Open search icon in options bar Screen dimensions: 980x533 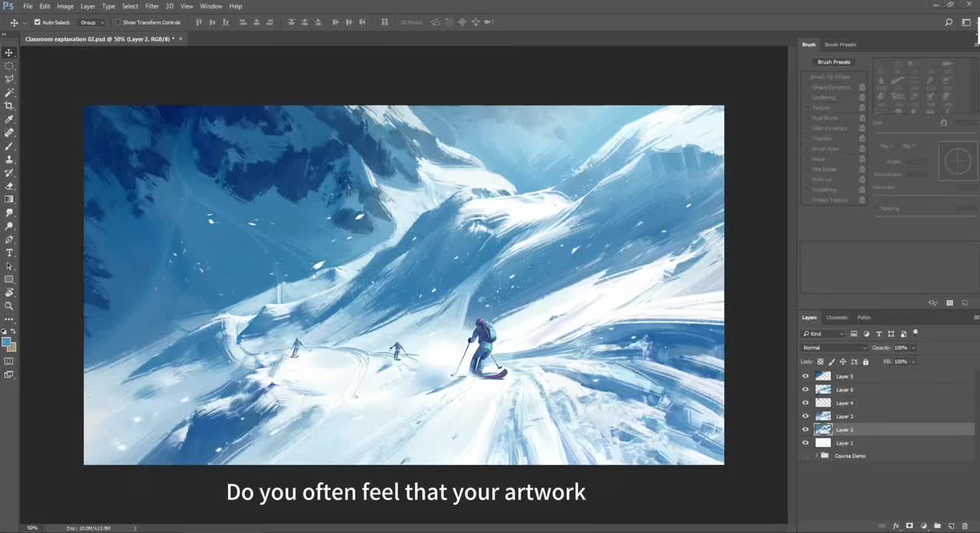949,22
